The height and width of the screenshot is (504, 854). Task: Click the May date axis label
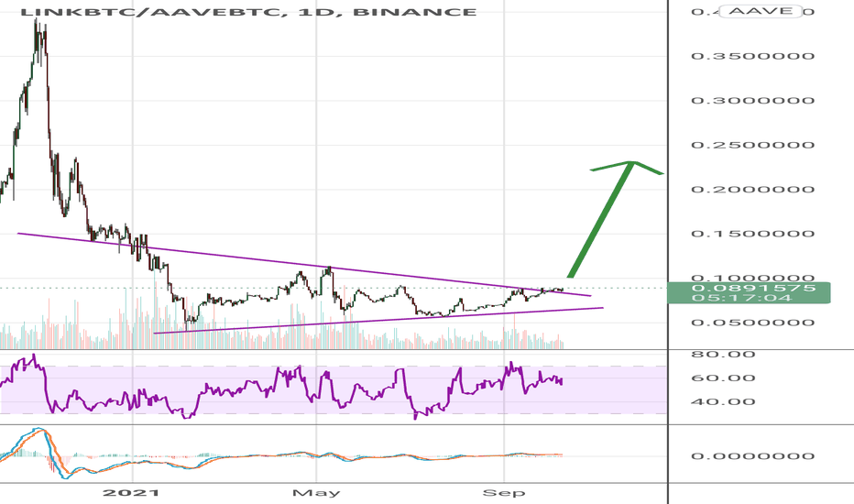point(316,493)
